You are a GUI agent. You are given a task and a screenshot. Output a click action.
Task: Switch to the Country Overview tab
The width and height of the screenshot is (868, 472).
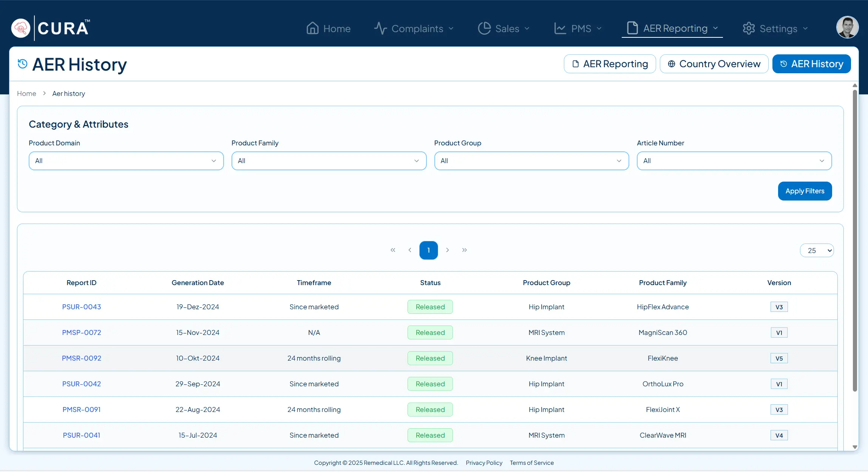pyautogui.click(x=714, y=64)
